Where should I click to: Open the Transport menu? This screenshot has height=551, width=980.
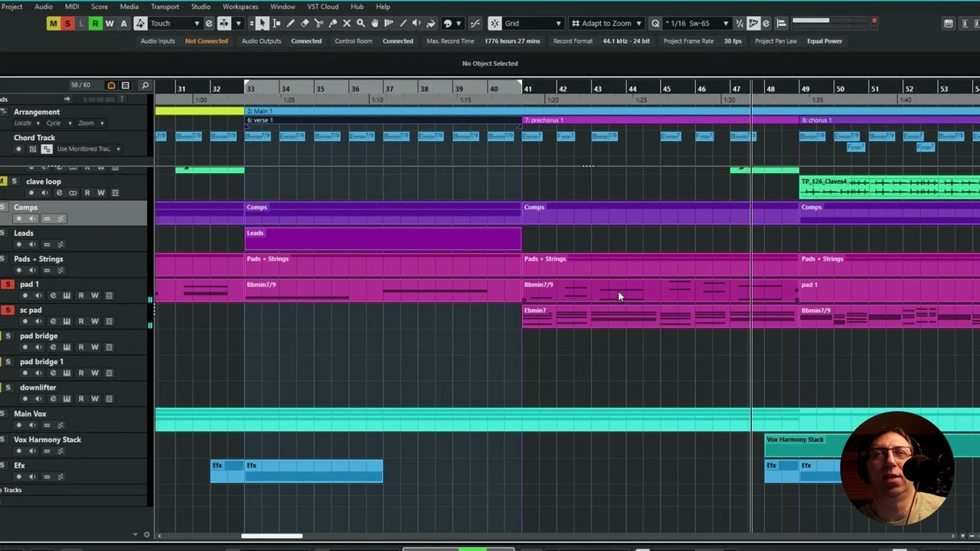click(165, 6)
